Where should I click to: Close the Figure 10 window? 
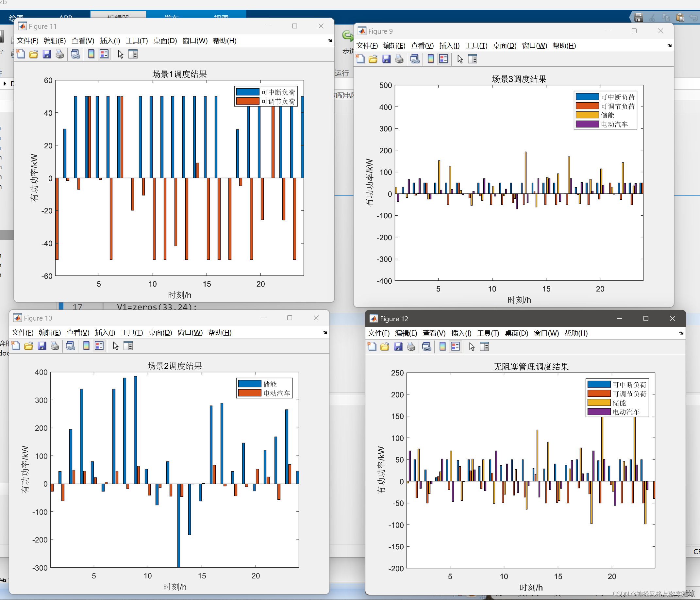pos(316,318)
